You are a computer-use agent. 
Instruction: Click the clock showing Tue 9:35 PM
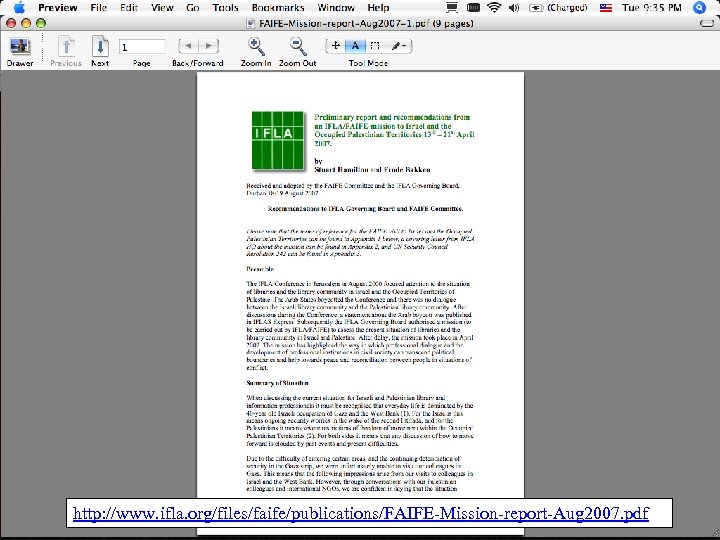[x=652, y=8]
